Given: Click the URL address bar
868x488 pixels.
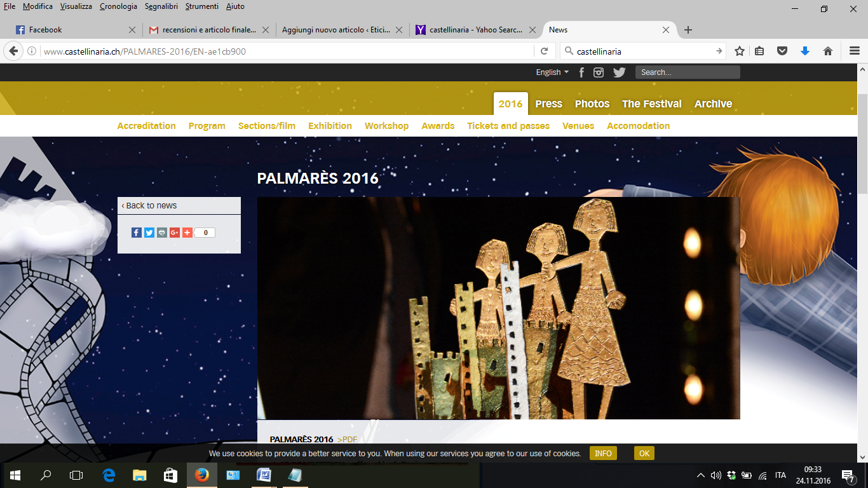Looking at the screenshot, I should 286,51.
